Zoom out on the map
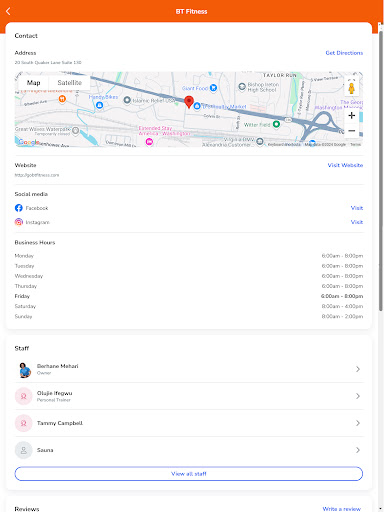The height and width of the screenshot is (512, 384). 351,131
